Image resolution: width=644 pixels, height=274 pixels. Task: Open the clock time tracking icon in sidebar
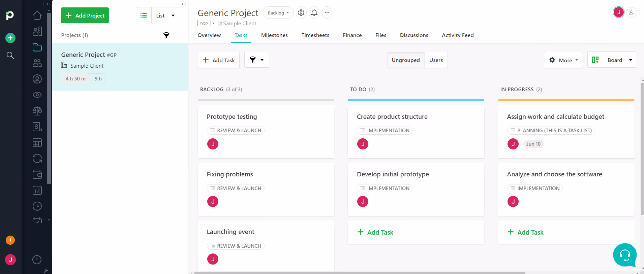(37, 206)
